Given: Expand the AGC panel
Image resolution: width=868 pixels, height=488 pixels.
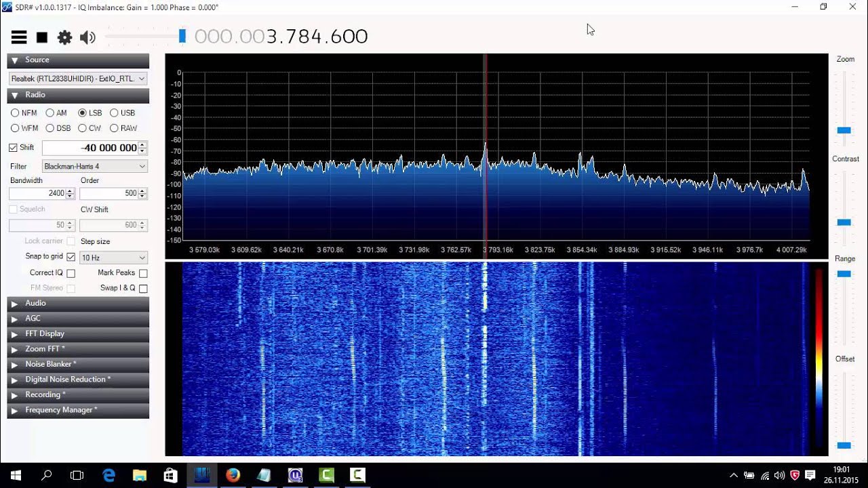Looking at the screenshot, I should [x=78, y=319].
